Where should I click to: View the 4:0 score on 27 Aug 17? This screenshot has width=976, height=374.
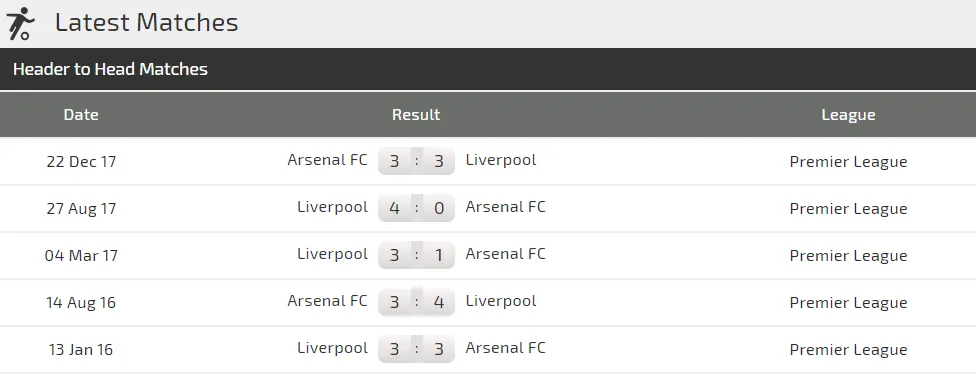point(416,208)
